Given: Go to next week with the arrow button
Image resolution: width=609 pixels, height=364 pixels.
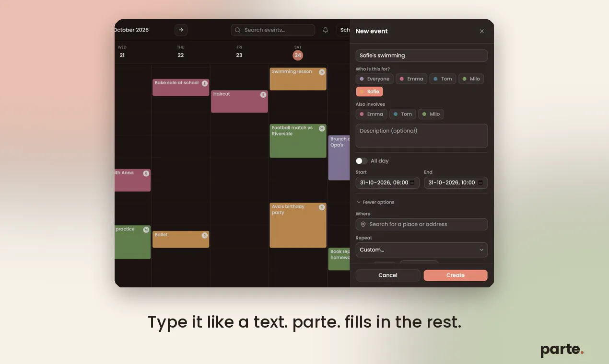Looking at the screenshot, I should click(x=181, y=30).
